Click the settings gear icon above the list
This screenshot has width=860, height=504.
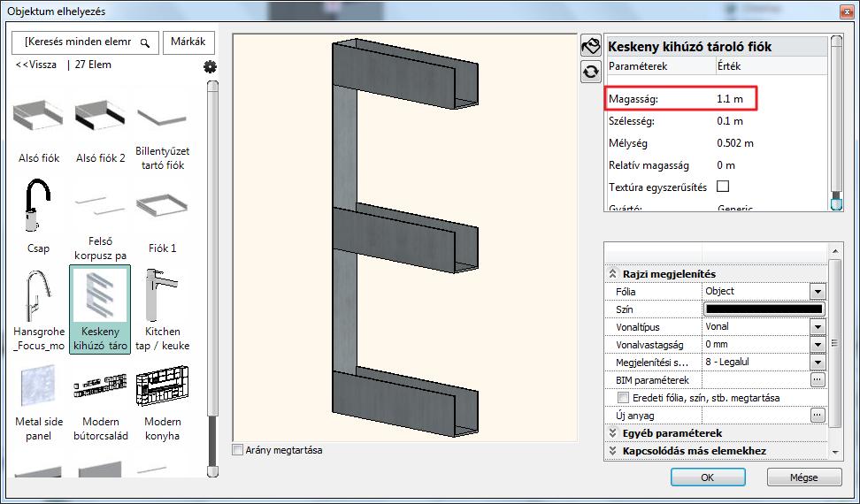click(x=210, y=67)
